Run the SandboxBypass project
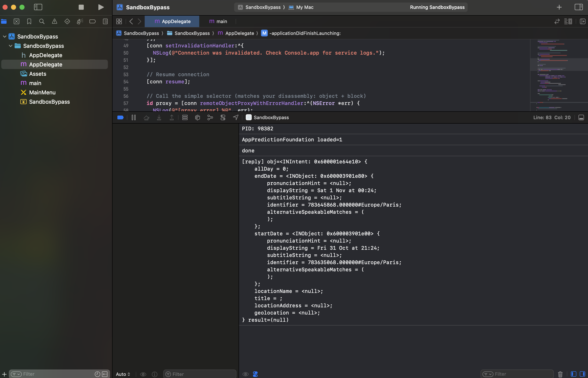Image resolution: width=588 pixels, height=378 pixels. [101, 7]
